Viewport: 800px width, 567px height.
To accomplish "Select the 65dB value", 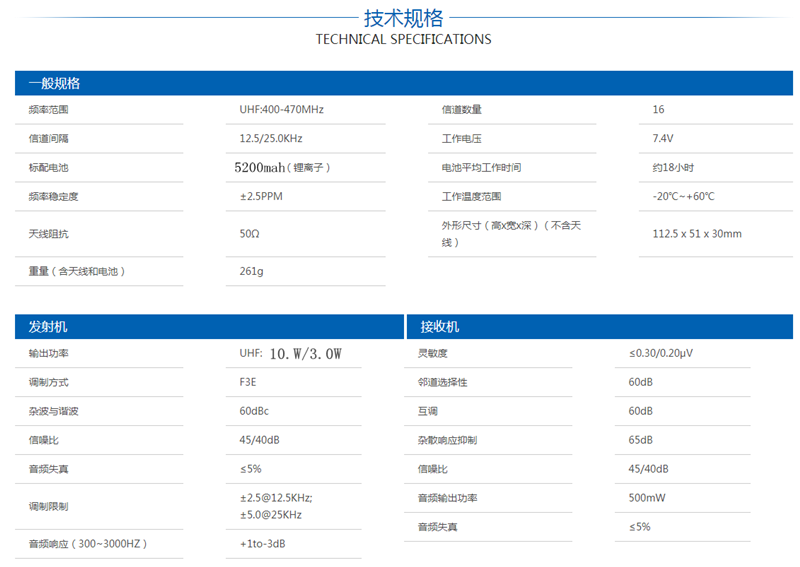I will tap(640, 440).
